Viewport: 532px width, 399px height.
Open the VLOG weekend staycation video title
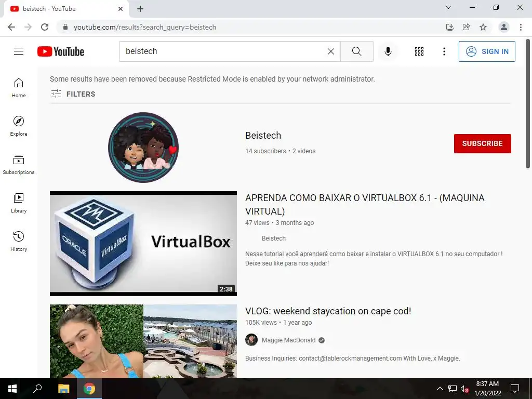click(328, 311)
